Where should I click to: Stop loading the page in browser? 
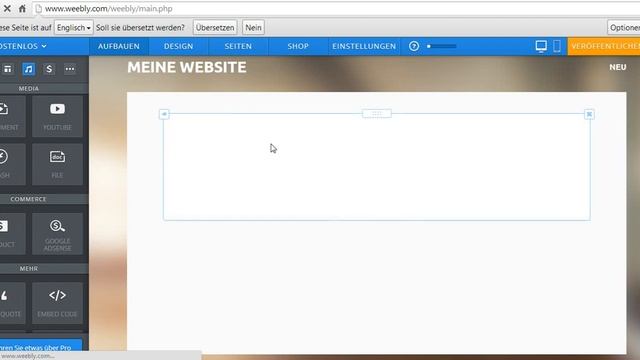point(7,8)
